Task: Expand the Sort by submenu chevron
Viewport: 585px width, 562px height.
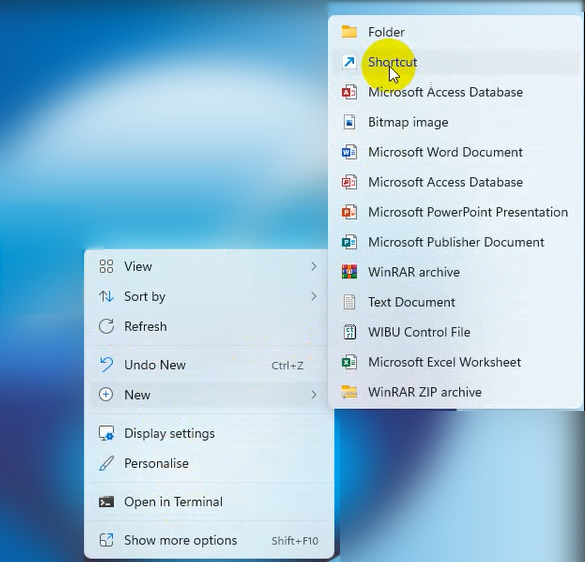Action: [314, 296]
